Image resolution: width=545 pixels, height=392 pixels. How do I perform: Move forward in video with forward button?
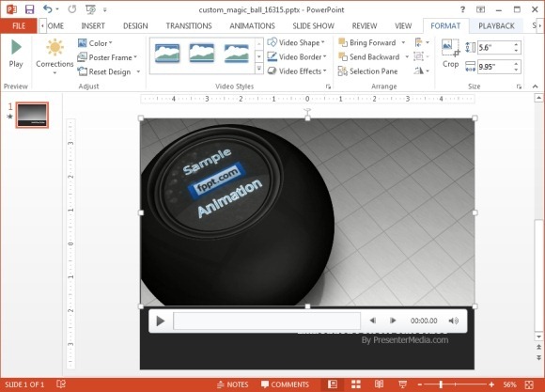pyautogui.click(x=393, y=321)
